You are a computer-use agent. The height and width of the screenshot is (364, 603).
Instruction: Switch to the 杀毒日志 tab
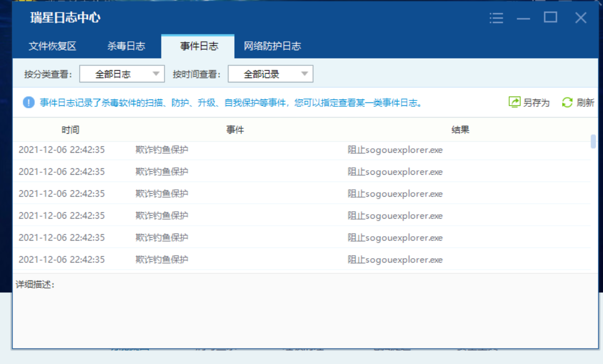(126, 46)
